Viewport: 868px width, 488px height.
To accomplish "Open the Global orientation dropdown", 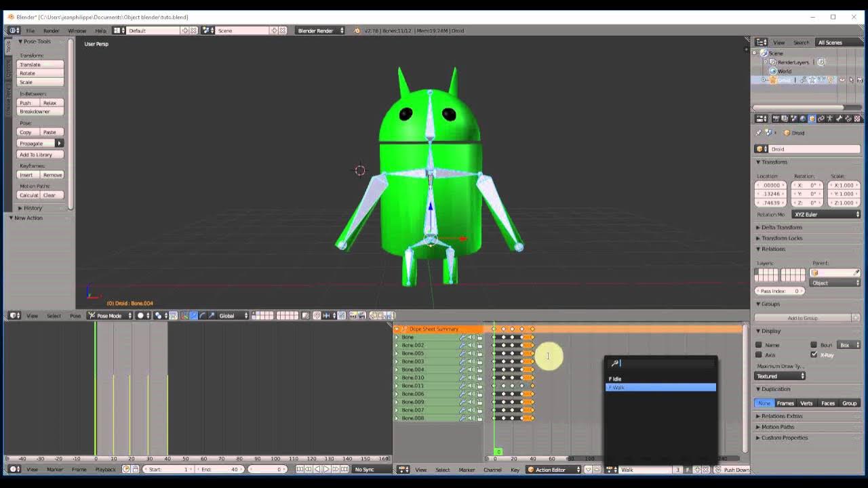I will coord(233,315).
